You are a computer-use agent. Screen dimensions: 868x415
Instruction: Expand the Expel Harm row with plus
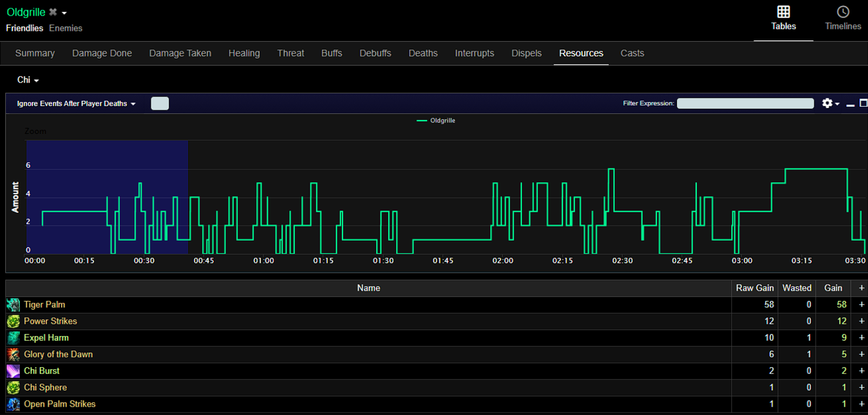point(861,337)
